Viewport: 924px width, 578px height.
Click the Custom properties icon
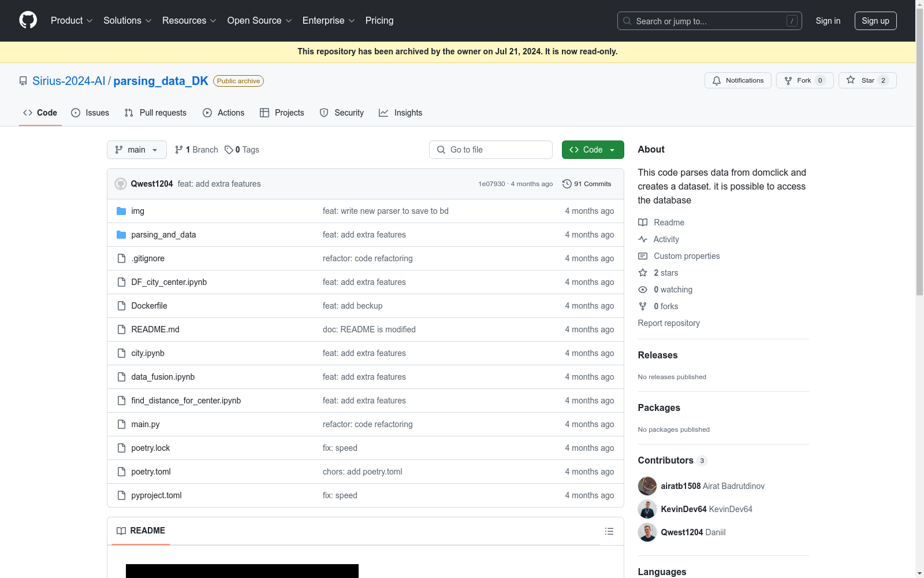click(643, 256)
